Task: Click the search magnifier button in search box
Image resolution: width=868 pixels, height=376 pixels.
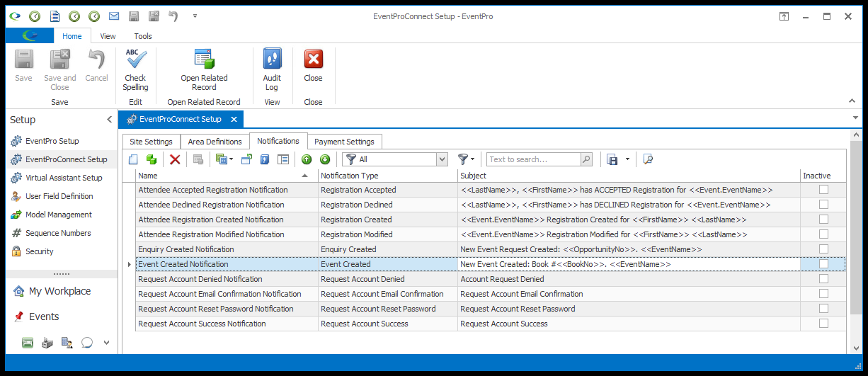Action: (586, 159)
